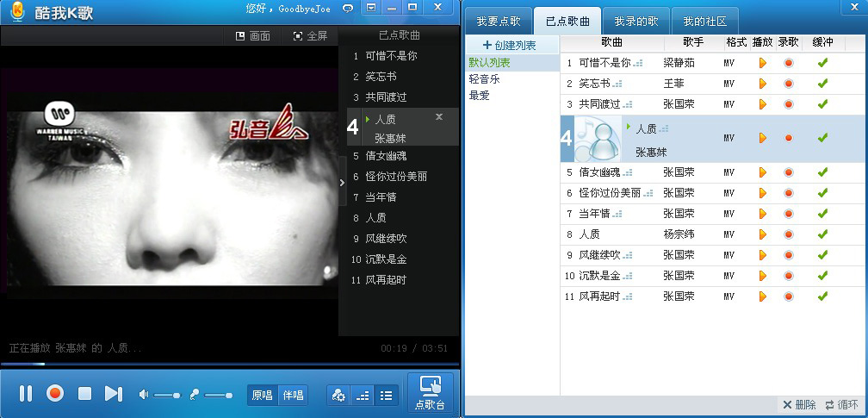This screenshot has width=868, height=418.
Task: Sort by the 歌曲 column header
Action: pyautogui.click(x=611, y=43)
